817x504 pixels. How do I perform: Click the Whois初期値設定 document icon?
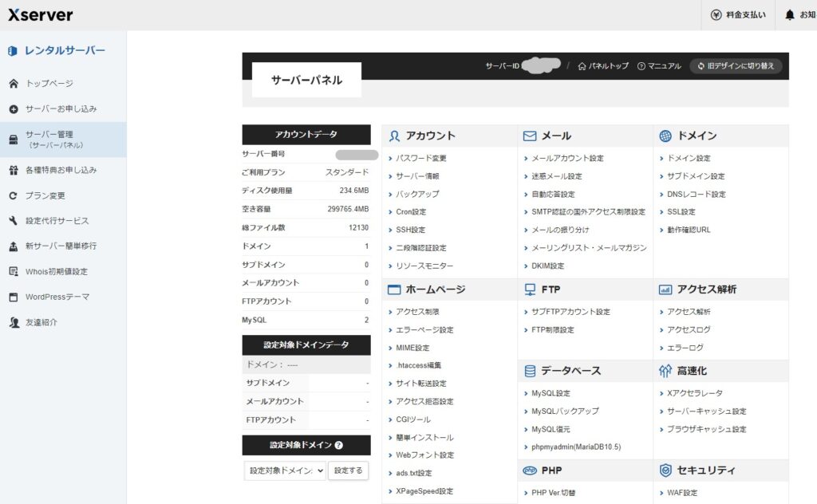point(14,271)
